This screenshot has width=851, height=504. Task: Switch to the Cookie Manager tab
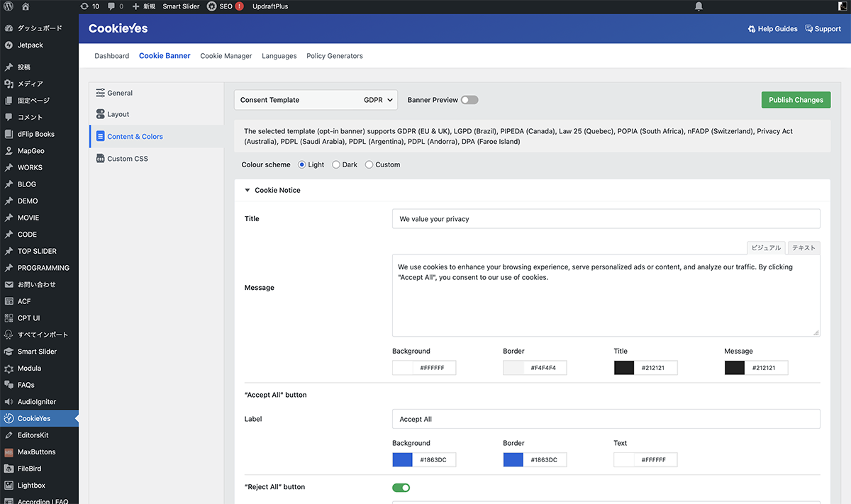point(226,56)
